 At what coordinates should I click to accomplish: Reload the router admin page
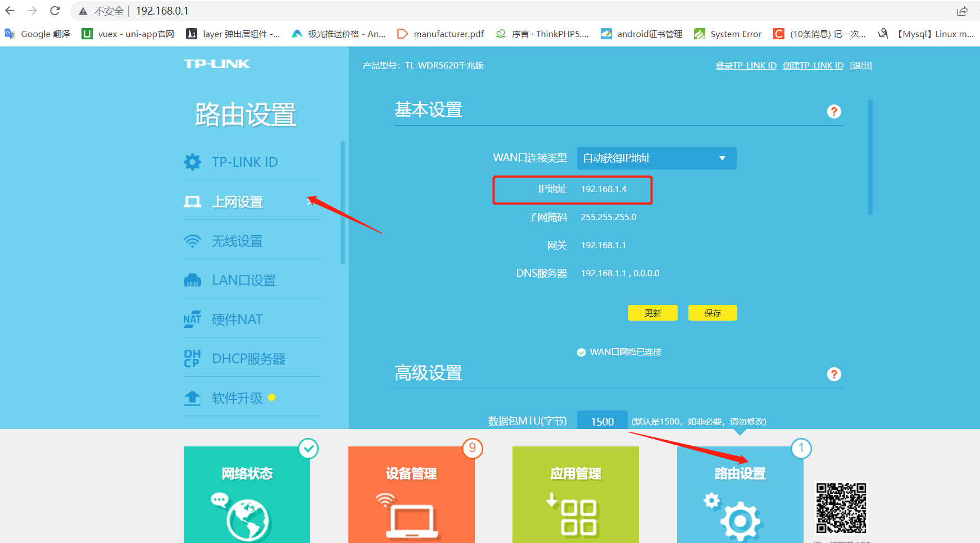click(x=55, y=11)
